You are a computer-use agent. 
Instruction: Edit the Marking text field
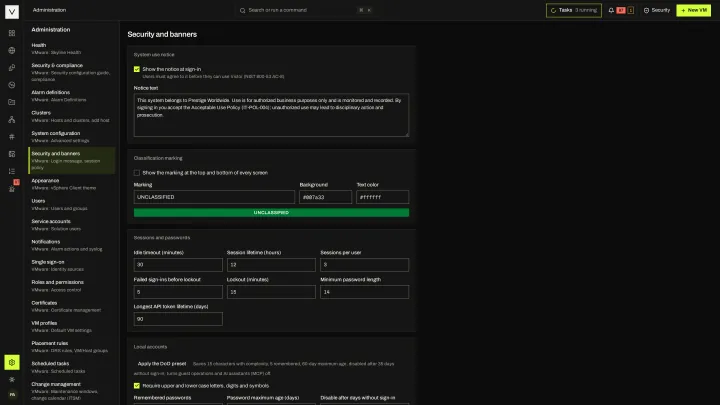[x=214, y=197]
